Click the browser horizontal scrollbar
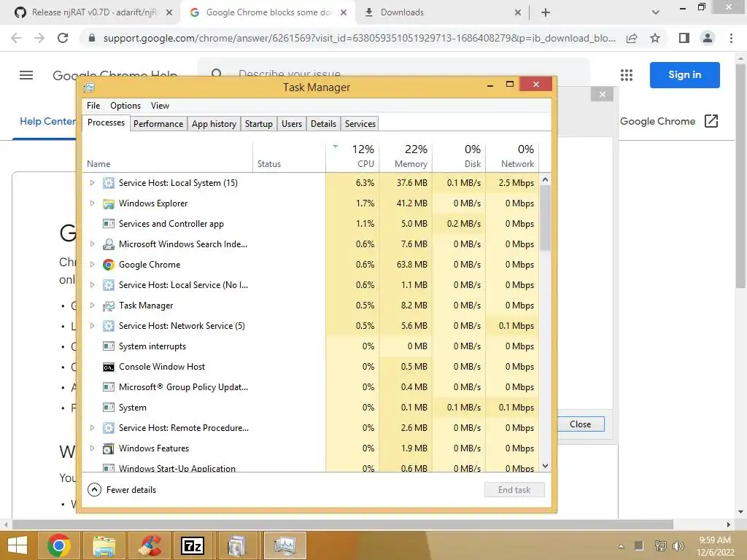Viewport: 747px width, 560px height. point(342,525)
